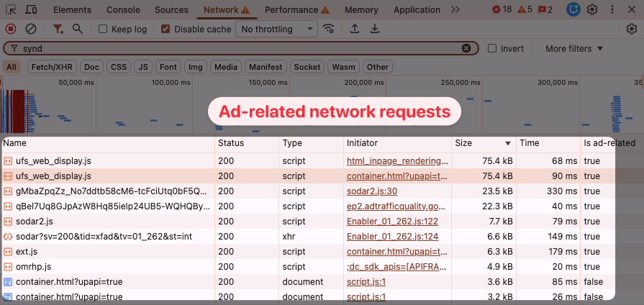
Task: Filter by Font requests
Action: 168,67
